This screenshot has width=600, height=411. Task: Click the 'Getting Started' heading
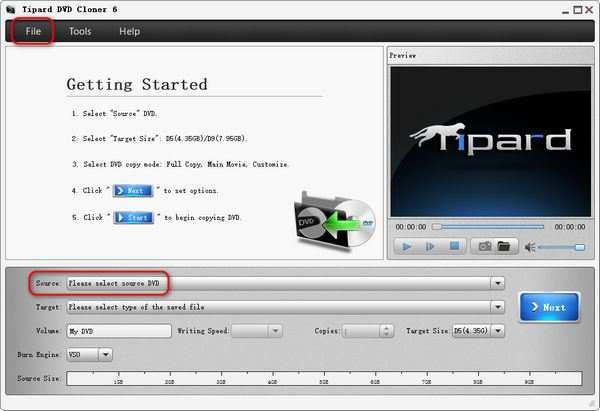[137, 85]
